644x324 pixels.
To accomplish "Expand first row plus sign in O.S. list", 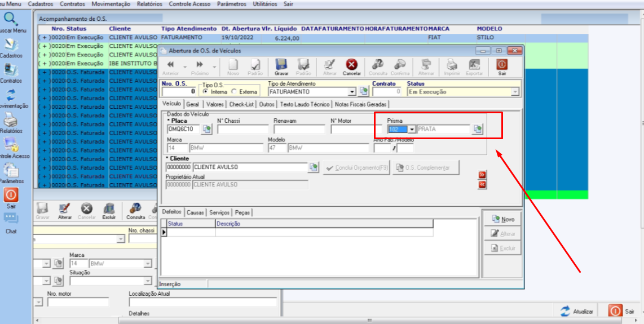I will [44, 37].
